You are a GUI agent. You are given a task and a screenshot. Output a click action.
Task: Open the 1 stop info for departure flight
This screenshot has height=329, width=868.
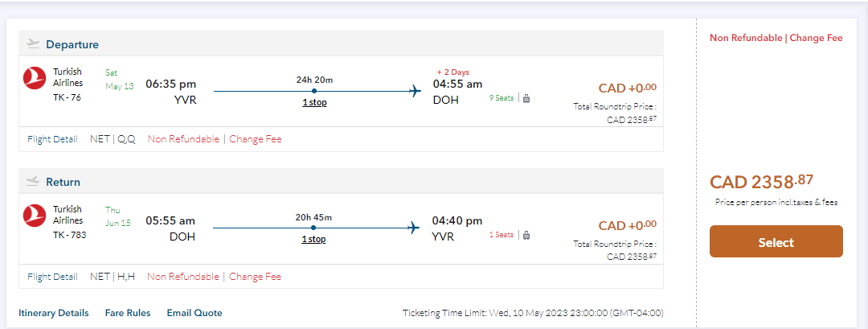point(314,102)
